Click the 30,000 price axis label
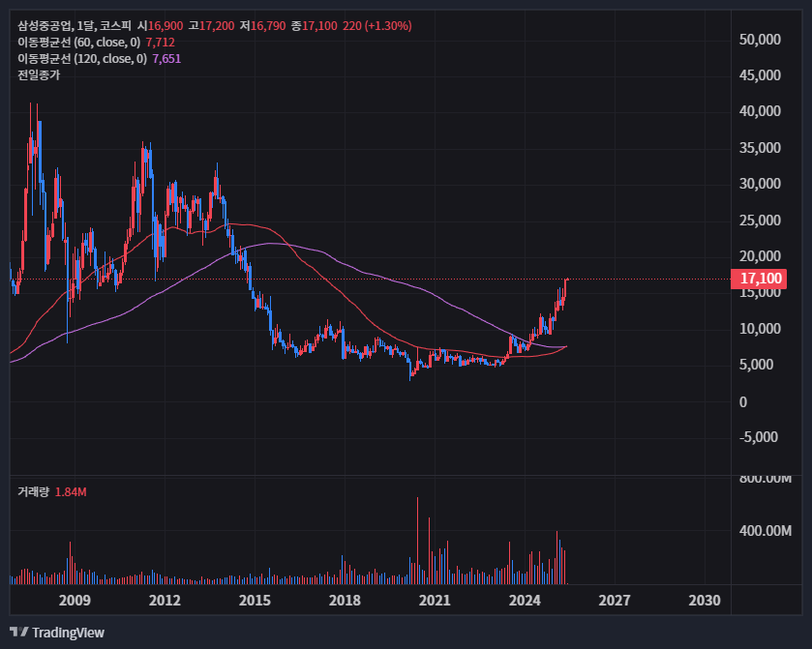This screenshot has height=649, width=812. pos(760,184)
